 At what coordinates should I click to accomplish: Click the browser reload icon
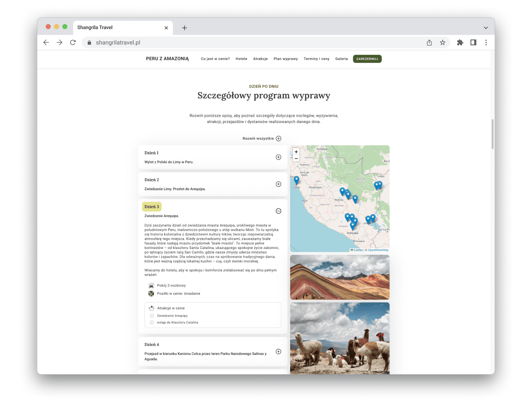click(x=73, y=42)
